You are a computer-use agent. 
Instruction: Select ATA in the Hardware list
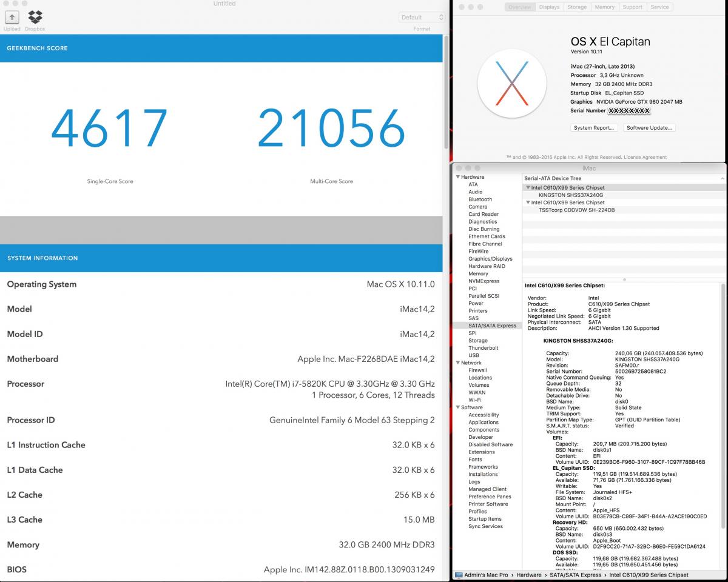coord(473,184)
